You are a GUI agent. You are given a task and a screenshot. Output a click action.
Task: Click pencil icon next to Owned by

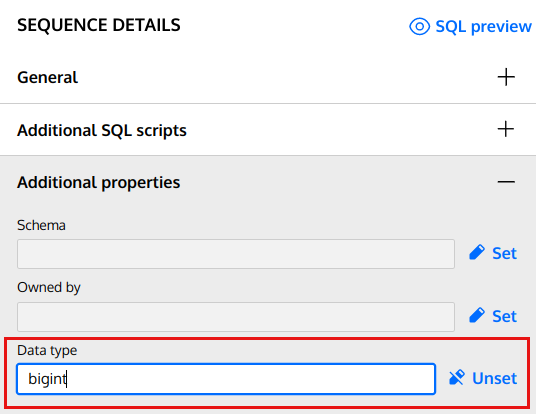tap(477, 316)
